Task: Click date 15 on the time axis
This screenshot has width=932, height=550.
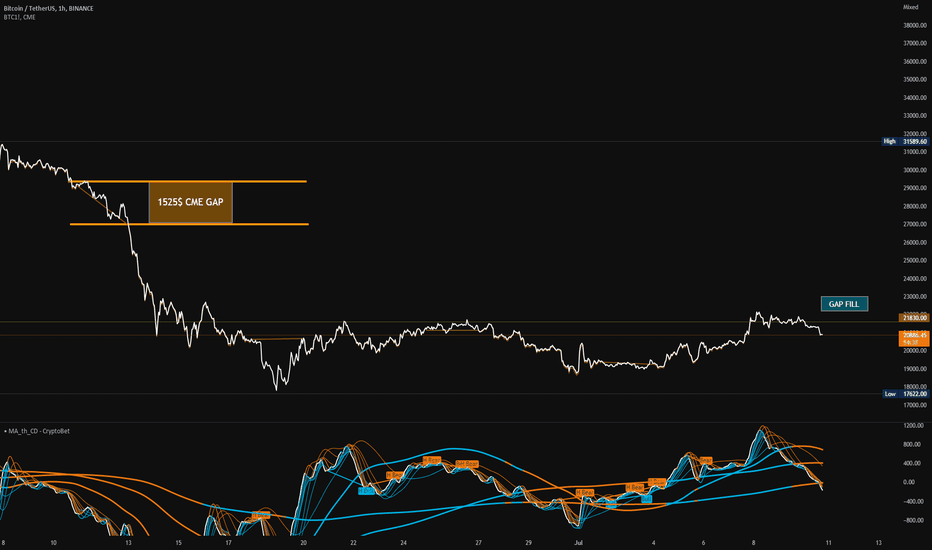Action: click(x=178, y=543)
